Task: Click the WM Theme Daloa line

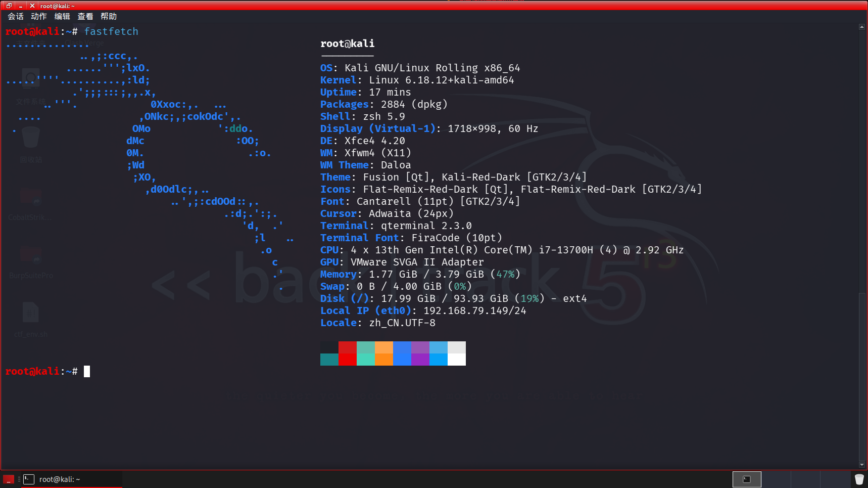Action: 365,165
